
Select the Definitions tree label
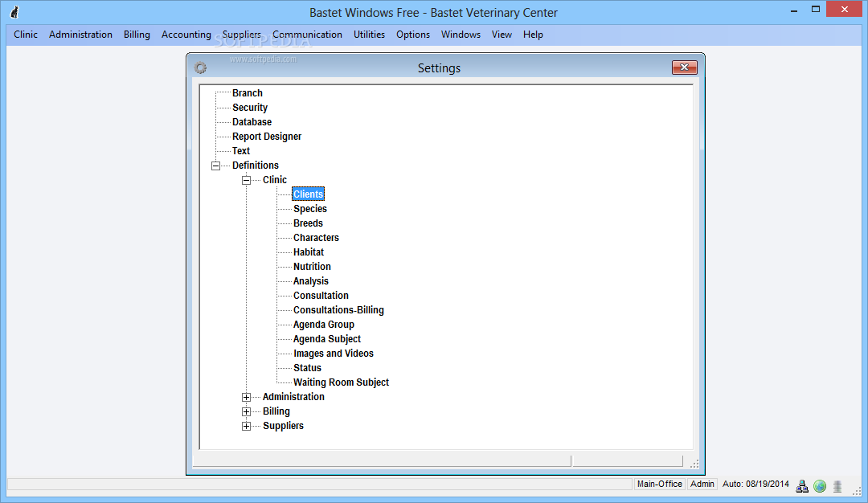pyautogui.click(x=256, y=165)
